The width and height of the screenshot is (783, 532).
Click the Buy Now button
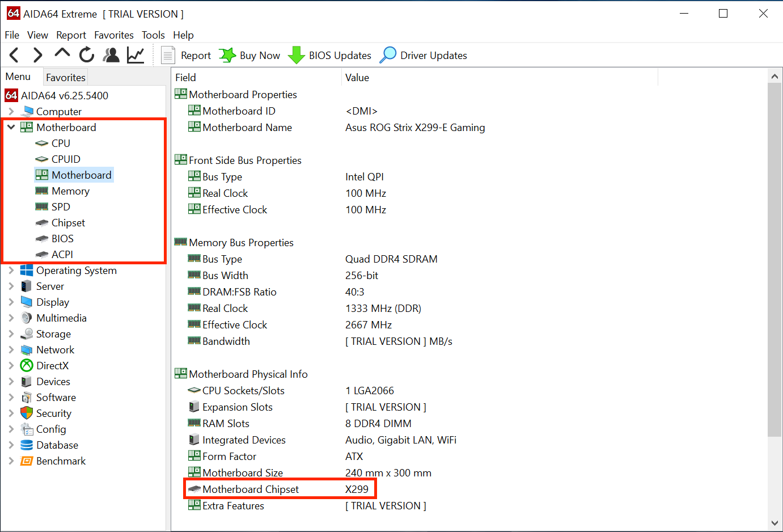click(x=250, y=56)
